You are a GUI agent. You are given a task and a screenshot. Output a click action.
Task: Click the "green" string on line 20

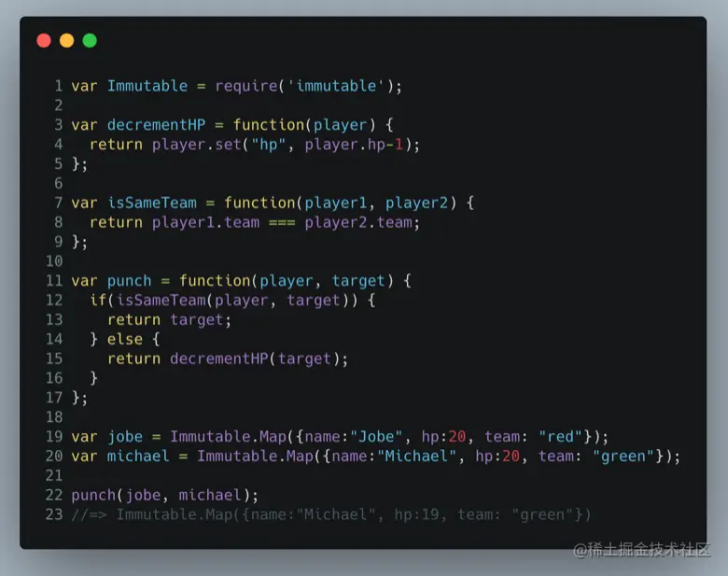click(x=623, y=457)
